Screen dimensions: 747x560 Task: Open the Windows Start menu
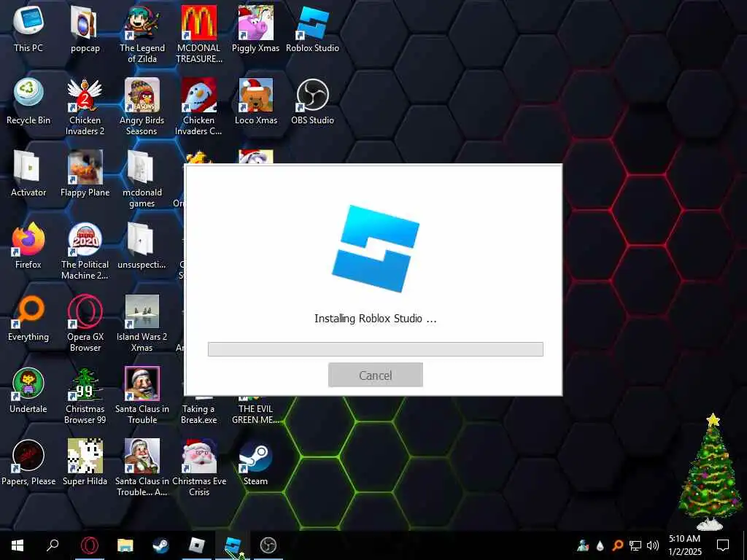coord(18,545)
